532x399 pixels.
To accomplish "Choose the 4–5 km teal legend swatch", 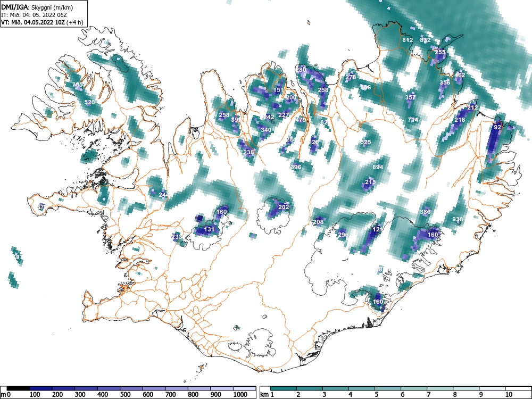I will pos(362,388).
